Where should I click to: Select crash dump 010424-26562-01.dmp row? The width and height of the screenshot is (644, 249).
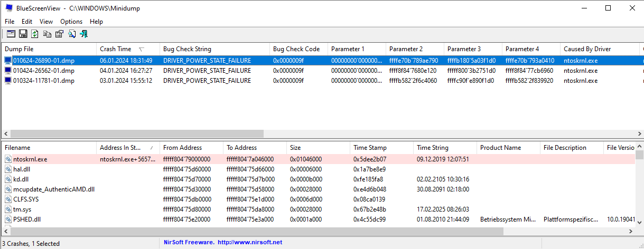pos(322,71)
